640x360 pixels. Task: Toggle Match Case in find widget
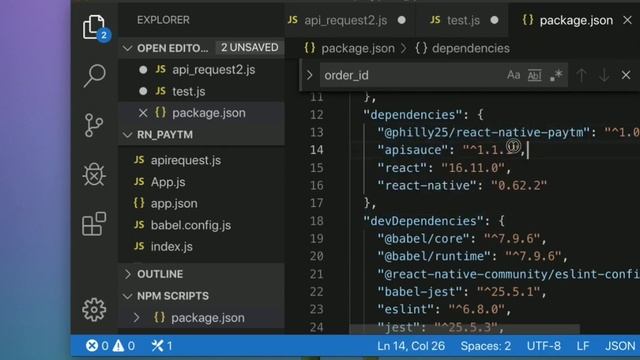(x=513, y=75)
